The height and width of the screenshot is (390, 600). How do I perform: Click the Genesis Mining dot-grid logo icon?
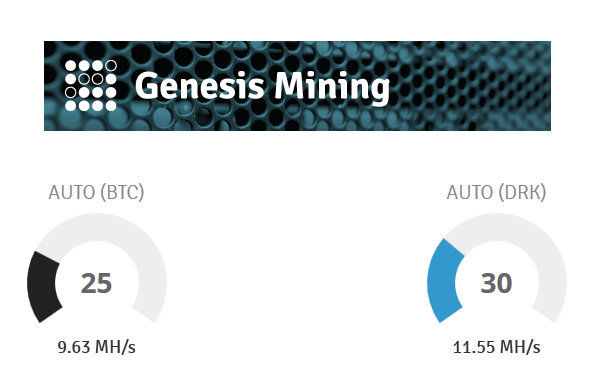click(x=91, y=86)
